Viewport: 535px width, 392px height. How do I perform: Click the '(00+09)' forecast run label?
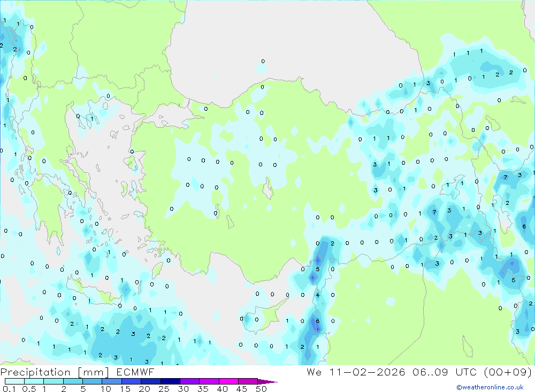tap(508, 372)
